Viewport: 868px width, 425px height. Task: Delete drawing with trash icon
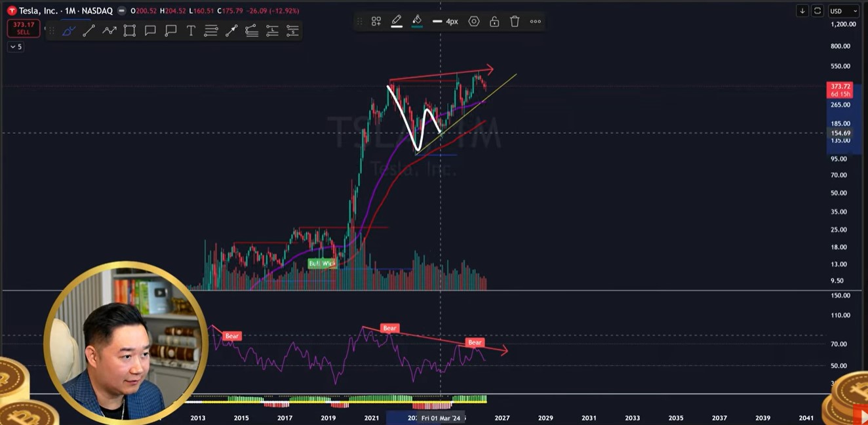pos(515,22)
